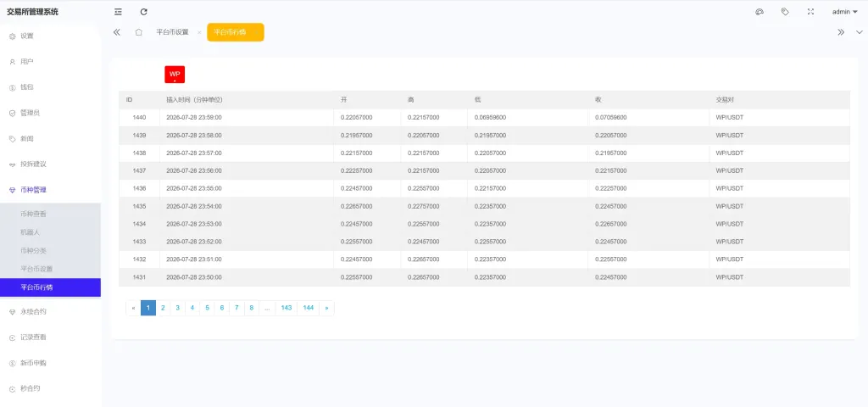The image size is (868, 407).
Task: Click the row ID 1440 cell
Action: (140, 117)
